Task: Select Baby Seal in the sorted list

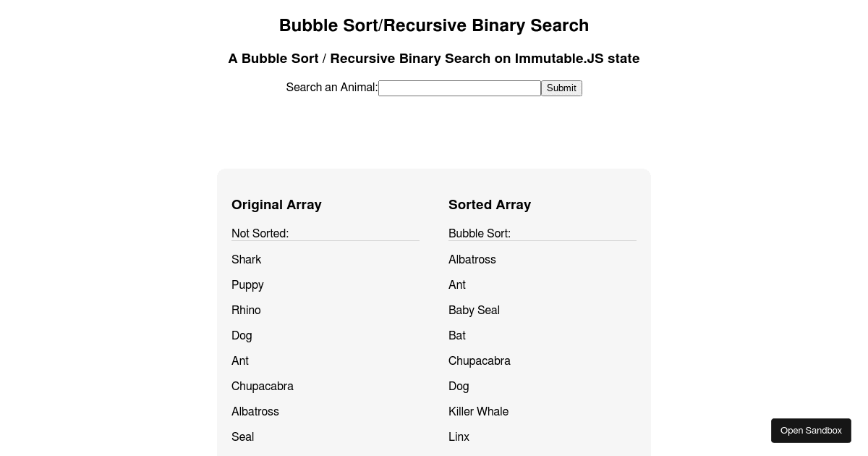Action: pyautogui.click(x=474, y=310)
